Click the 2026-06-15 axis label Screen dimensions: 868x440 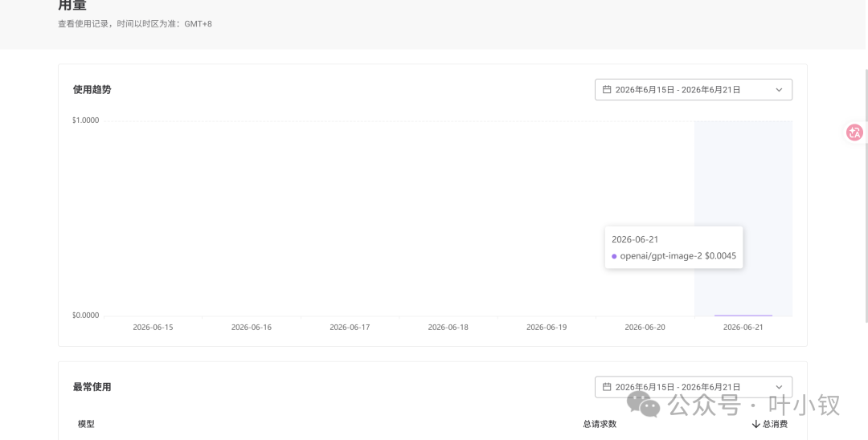tap(153, 328)
